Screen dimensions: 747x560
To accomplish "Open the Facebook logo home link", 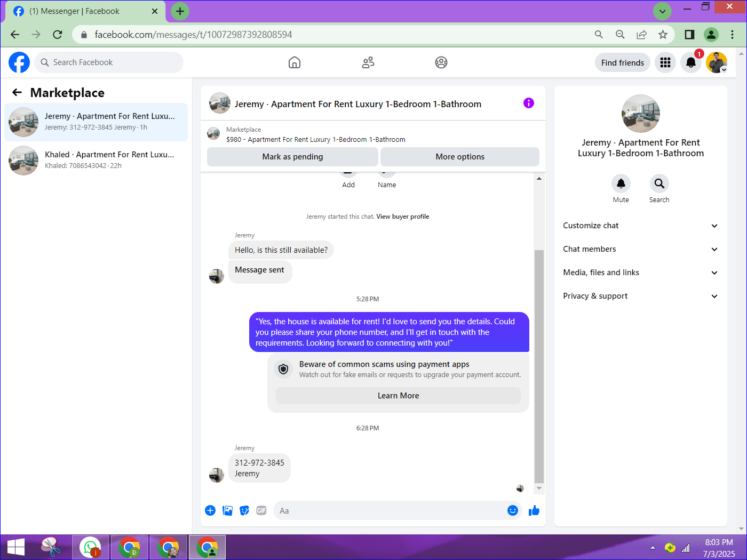I will [x=19, y=62].
